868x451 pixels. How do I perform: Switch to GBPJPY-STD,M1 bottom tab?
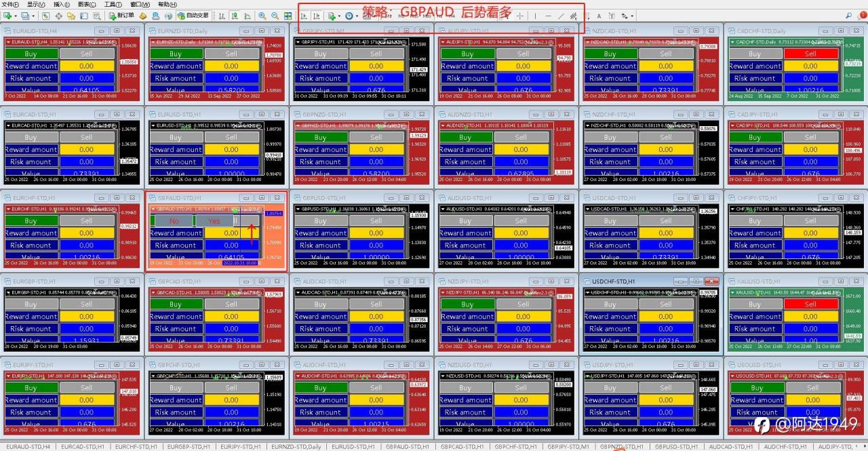click(x=569, y=447)
